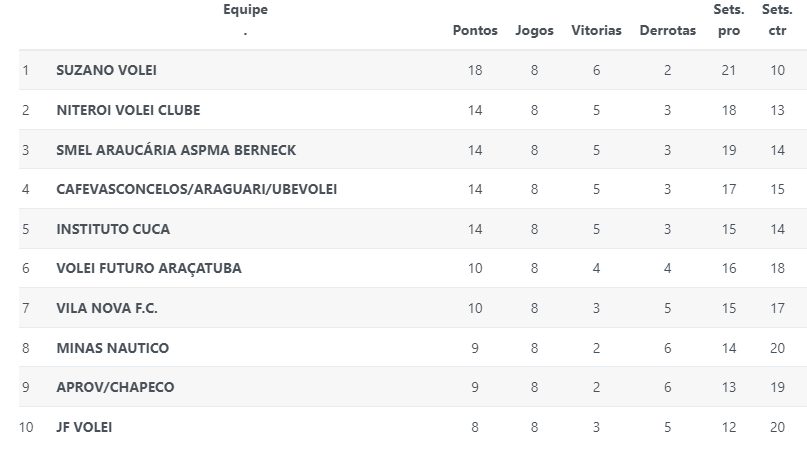Click the Vitorias column header
The width and height of the screenshot is (807, 455).
(x=596, y=30)
